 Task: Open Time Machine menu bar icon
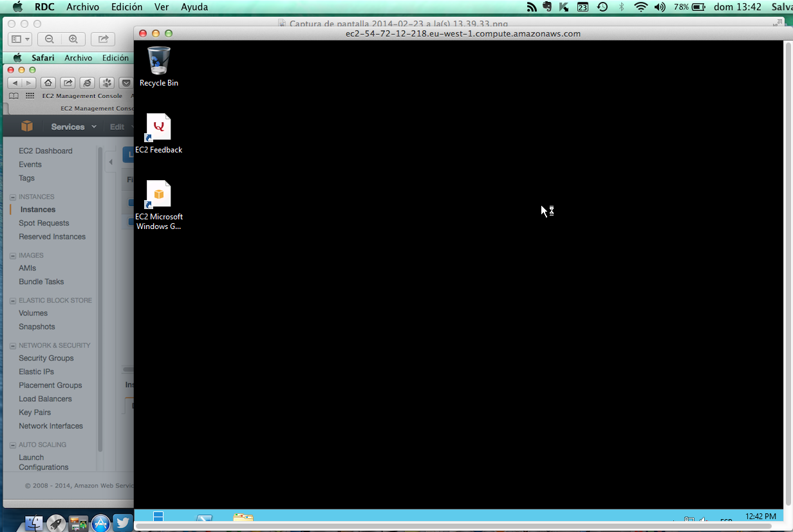(602, 7)
